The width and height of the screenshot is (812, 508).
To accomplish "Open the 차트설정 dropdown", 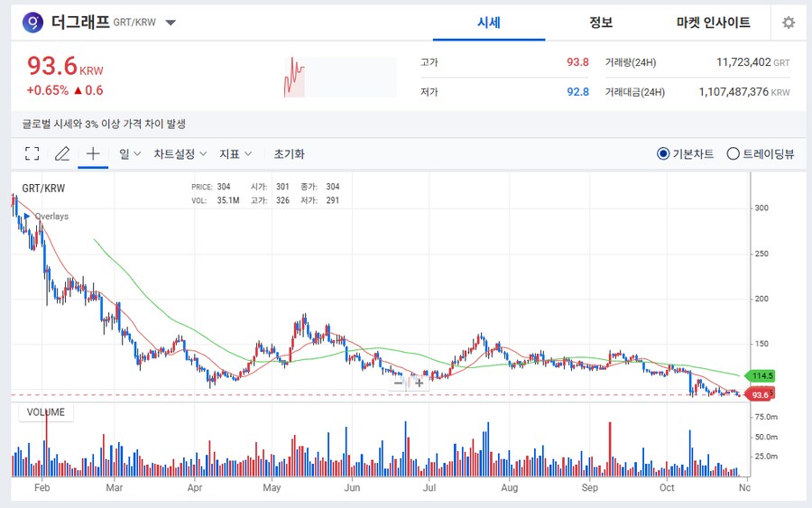I will tap(180, 153).
